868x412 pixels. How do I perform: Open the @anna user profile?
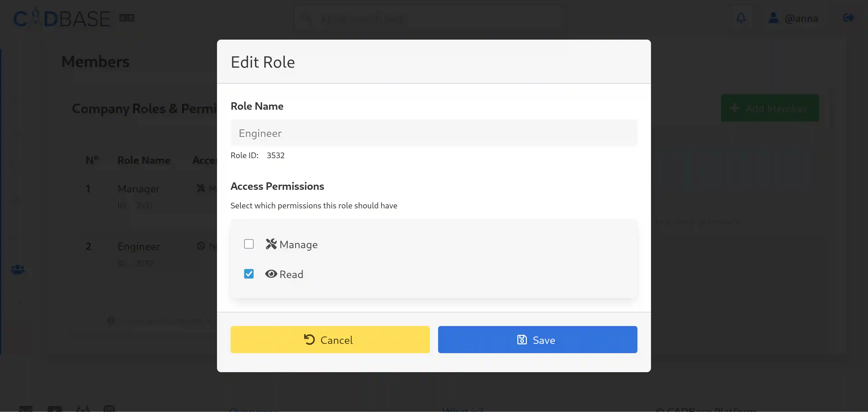click(793, 18)
